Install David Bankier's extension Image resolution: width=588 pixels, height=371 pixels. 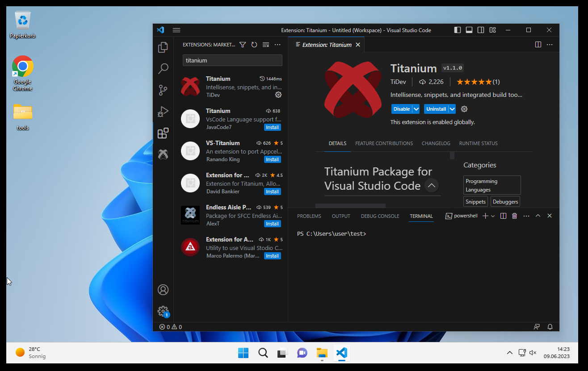tap(273, 192)
